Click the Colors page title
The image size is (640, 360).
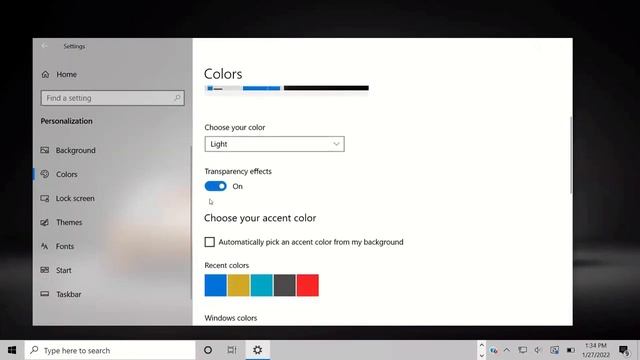(223, 74)
